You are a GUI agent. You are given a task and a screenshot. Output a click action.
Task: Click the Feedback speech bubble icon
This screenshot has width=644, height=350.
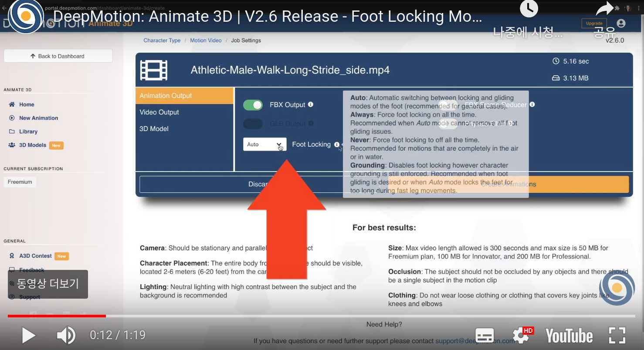pos(12,270)
